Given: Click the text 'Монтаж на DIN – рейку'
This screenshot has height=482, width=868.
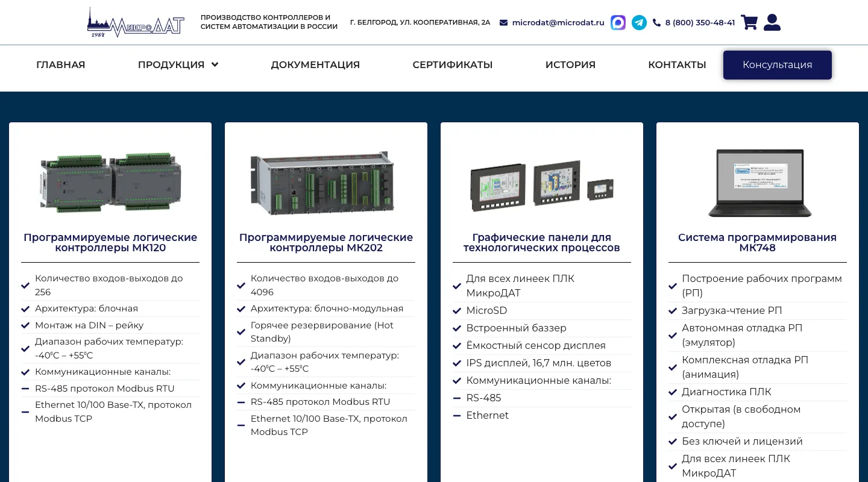Looking at the screenshot, I should tap(89, 325).
